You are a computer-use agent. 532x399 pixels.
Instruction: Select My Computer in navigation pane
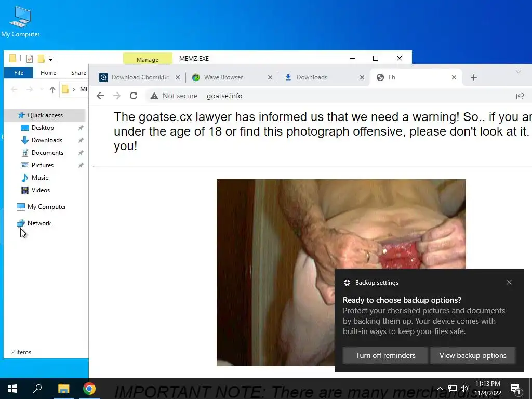click(x=46, y=207)
